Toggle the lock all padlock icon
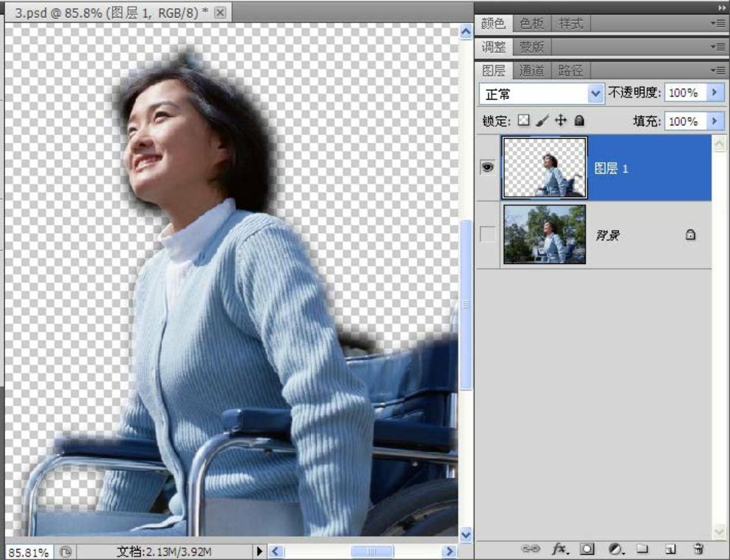Image resolution: width=730 pixels, height=560 pixels. point(579,121)
